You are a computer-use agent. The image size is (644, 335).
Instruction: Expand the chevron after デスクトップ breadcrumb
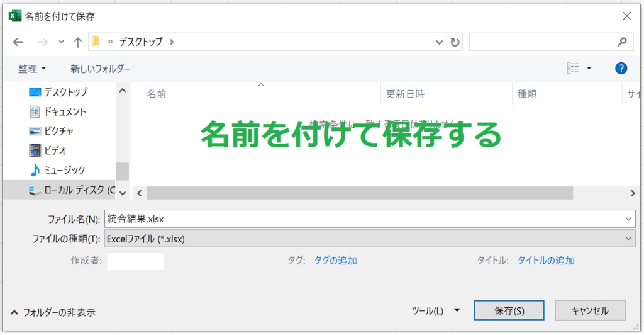pyautogui.click(x=172, y=42)
